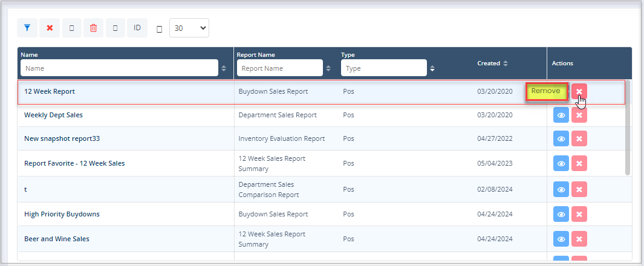
Task: Delete the New snapshot report33 entry
Action: point(579,138)
